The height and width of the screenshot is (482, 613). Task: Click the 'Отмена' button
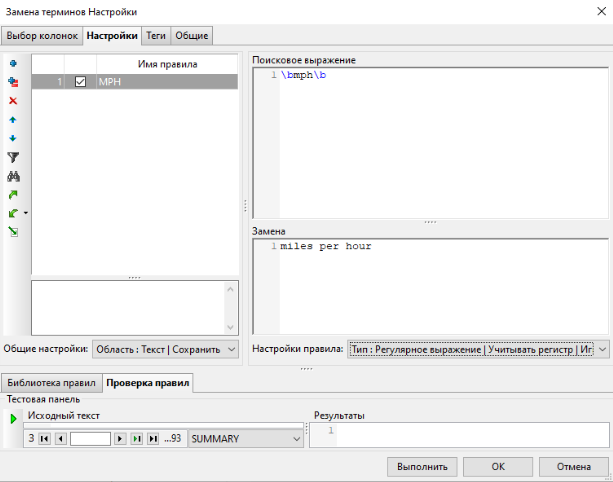point(573,466)
